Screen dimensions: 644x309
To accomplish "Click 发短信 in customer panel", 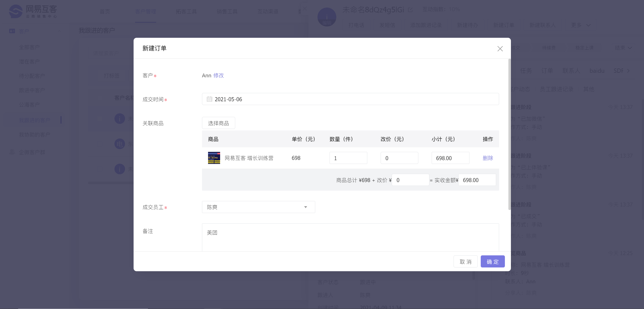I will (x=387, y=25).
